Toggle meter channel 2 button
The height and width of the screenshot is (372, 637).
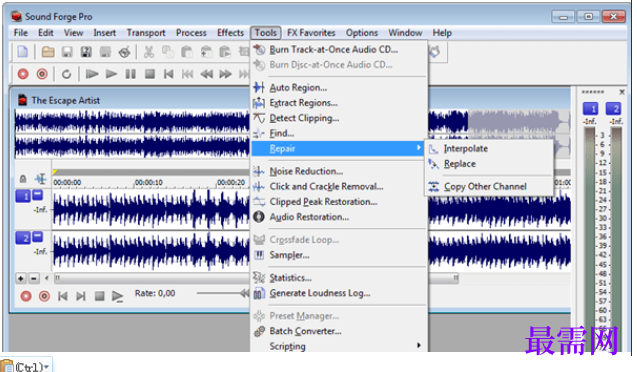click(613, 109)
